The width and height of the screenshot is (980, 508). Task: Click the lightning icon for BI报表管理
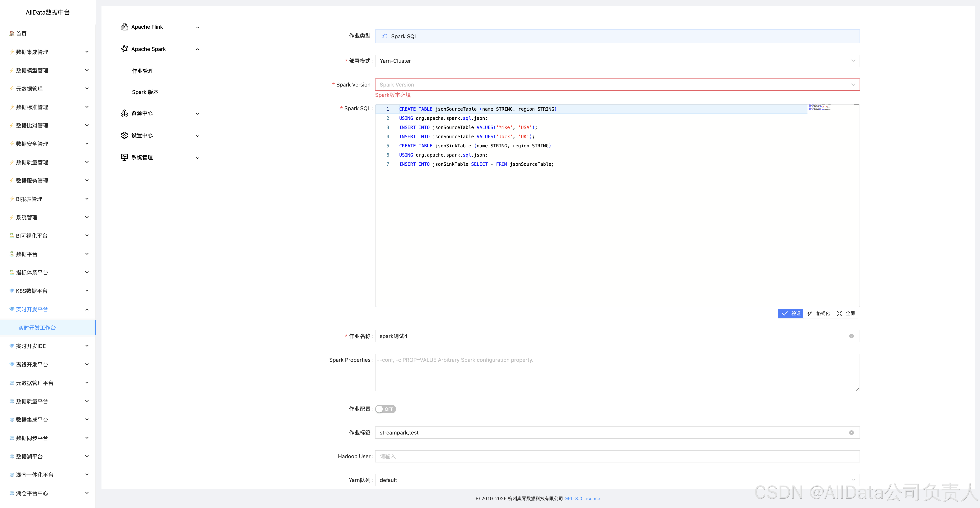coord(12,199)
